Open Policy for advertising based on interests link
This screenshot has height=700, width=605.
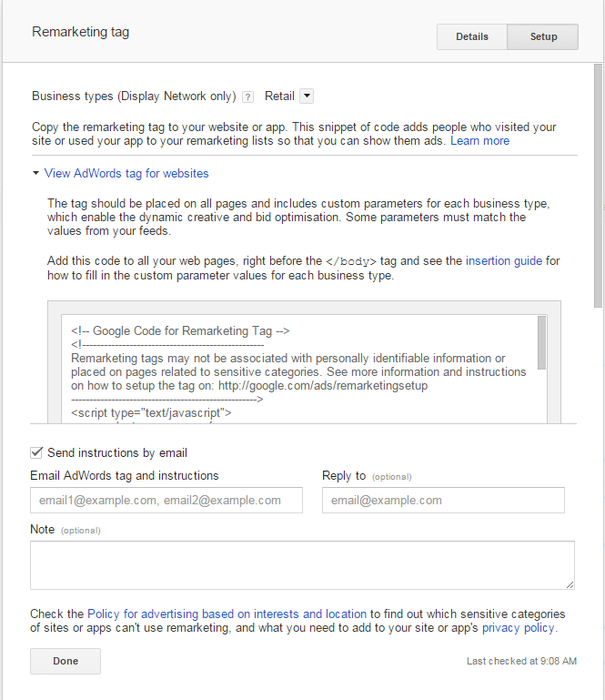coord(227,614)
